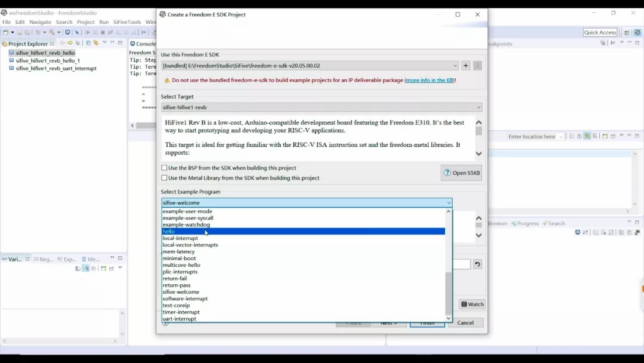Open Project Explorer view menu chevron
This screenshot has width=644, height=363.
104,42
